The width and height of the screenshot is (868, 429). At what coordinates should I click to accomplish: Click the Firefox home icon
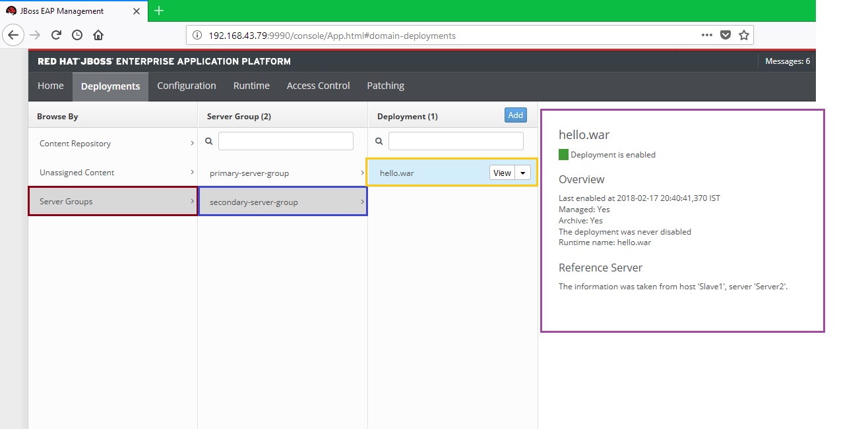[98, 35]
